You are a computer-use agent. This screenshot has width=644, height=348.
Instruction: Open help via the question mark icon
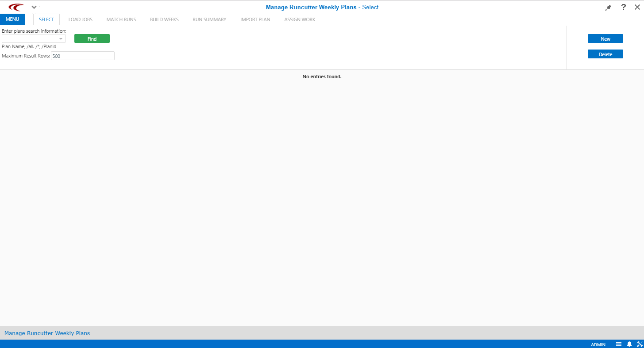(623, 7)
